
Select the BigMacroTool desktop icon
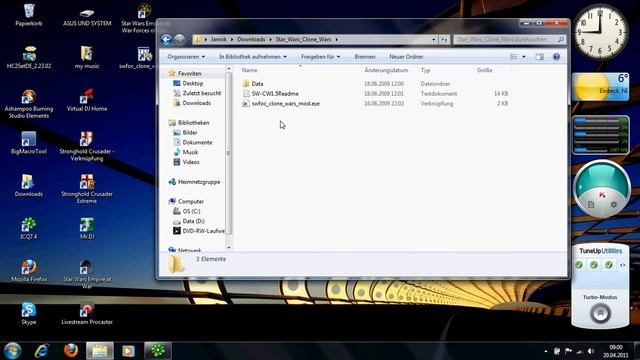pos(29,143)
